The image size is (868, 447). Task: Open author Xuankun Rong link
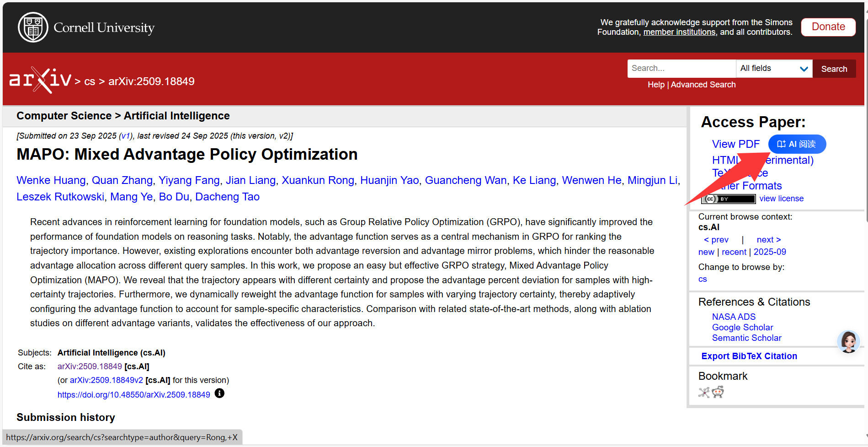click(318, 180)
